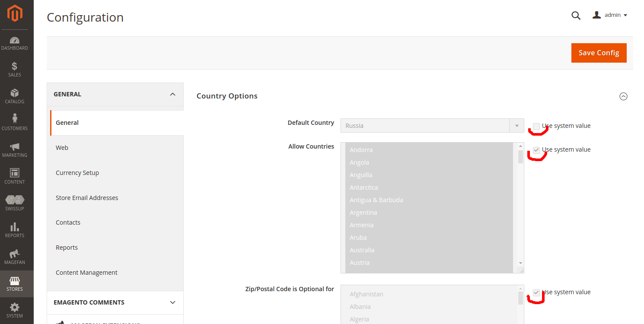Select Argentina in Allow Countries list

pyautogui.click(x=363, y=213)
